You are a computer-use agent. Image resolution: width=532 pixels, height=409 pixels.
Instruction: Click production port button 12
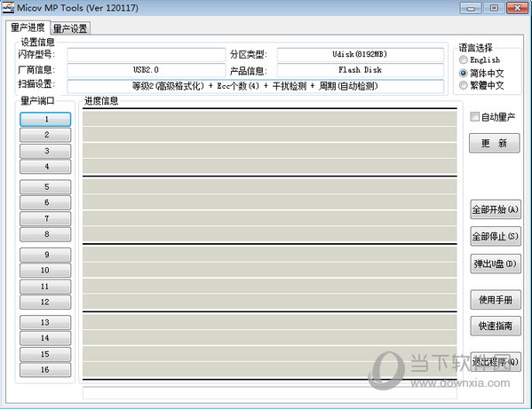45,302
